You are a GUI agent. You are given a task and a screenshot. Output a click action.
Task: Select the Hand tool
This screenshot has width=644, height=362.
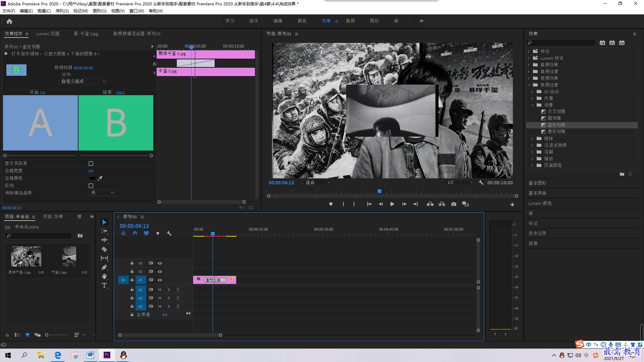click(x=104, y=276)
